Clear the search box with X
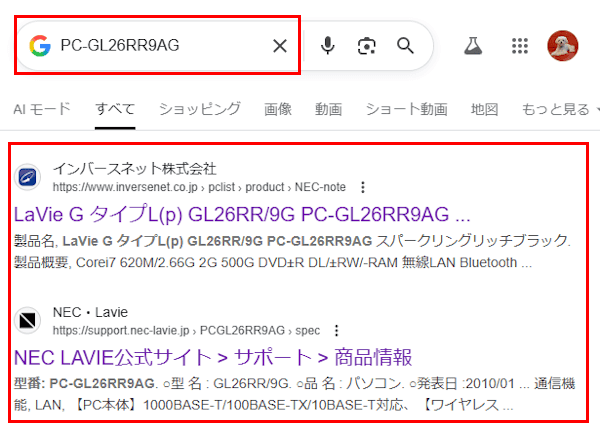Screen dimensions: 600x434 (280, 46)
